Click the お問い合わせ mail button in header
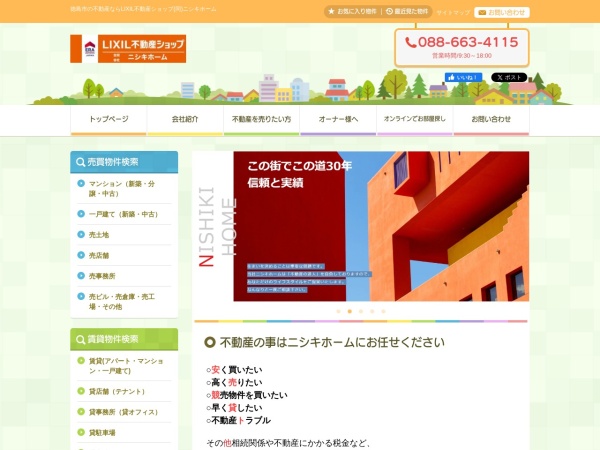 tap(502, 13)
